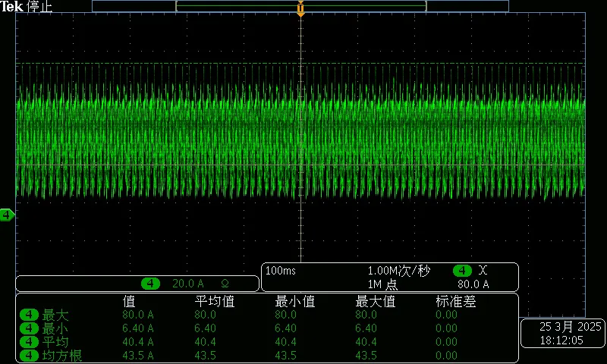Click the 40.4 A mean value

tap(138, 341)
